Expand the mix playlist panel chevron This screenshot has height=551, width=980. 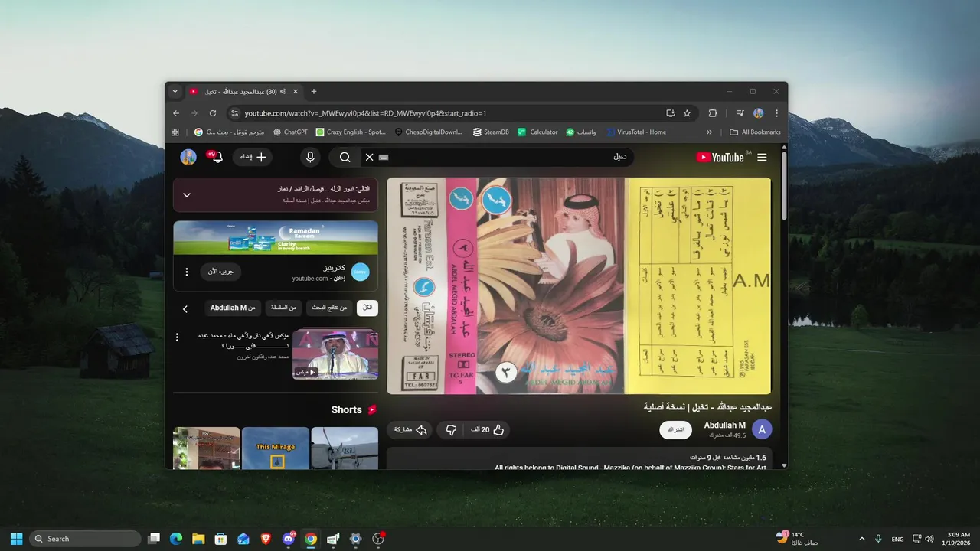click(187, 194)
